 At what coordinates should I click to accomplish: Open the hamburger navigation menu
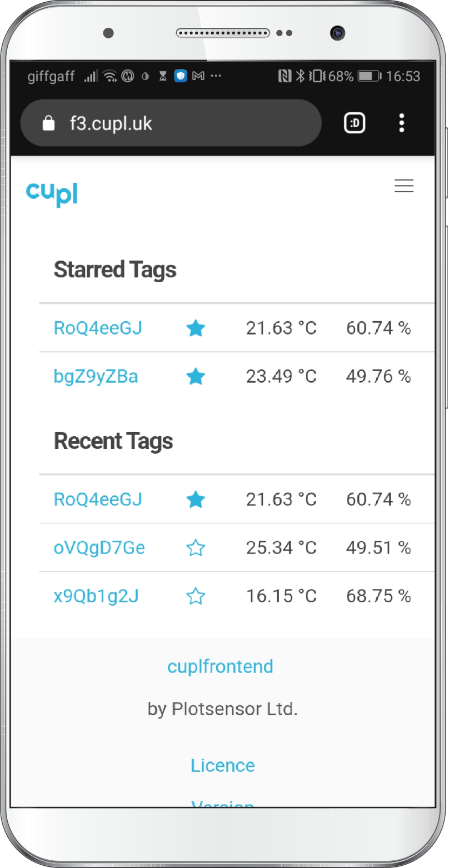[404, 186]
